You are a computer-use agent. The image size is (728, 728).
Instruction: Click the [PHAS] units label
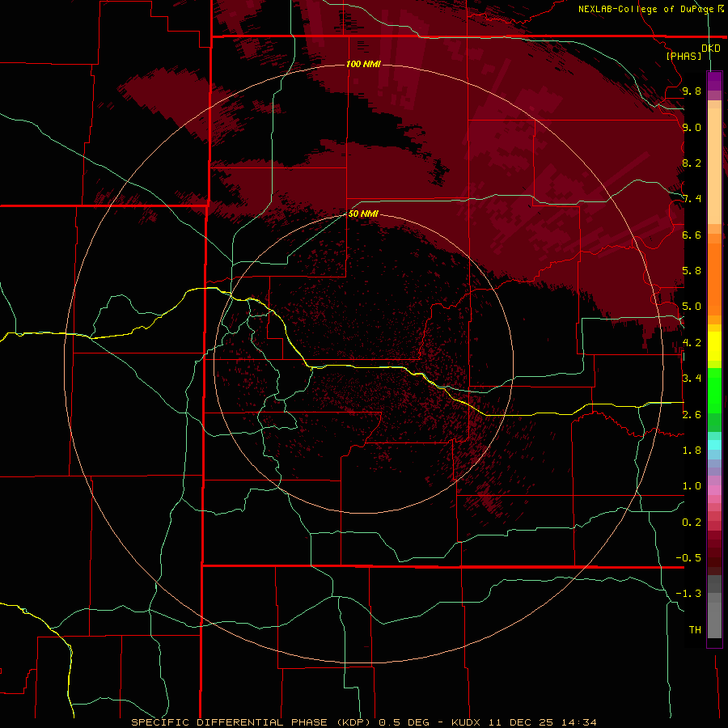tap(684, 57)
